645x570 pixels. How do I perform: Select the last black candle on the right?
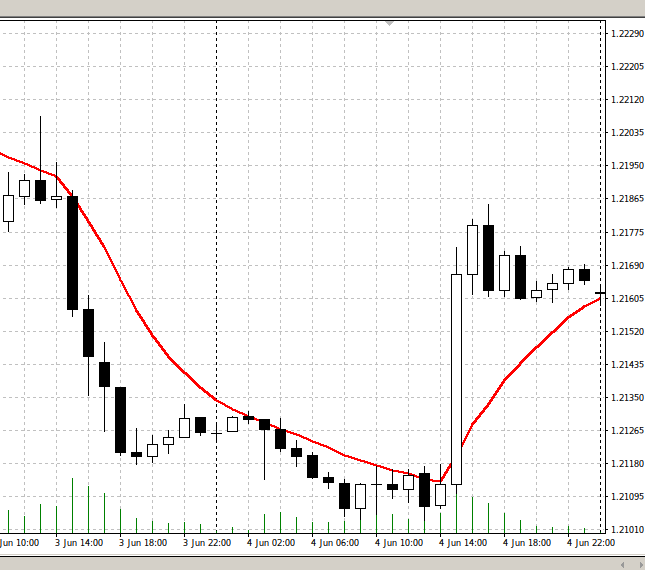584,274
